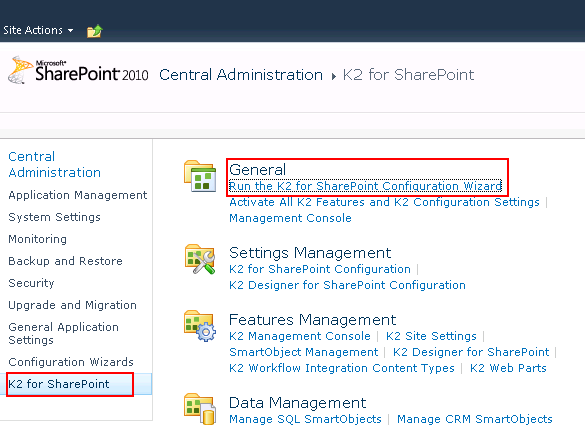
Task: Click the Settings Management tools icon
Action: click(x=200, y=259)
